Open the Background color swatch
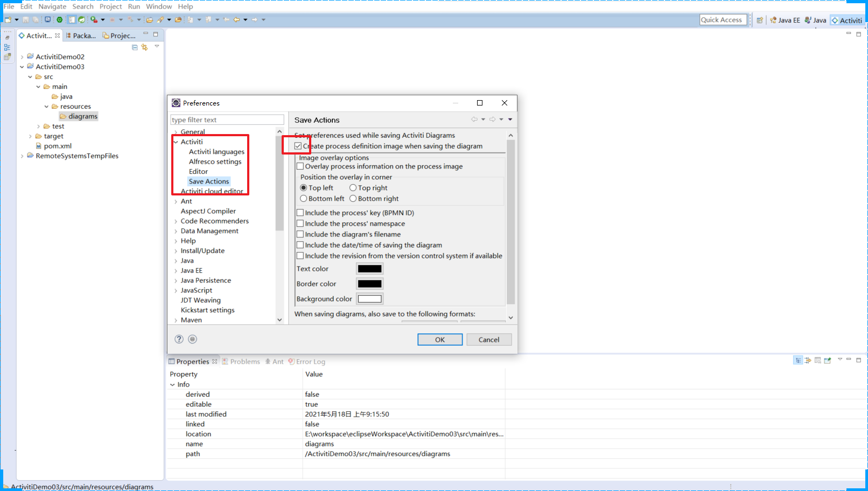Viewport: 868px width, 491px height. (370, 299)
